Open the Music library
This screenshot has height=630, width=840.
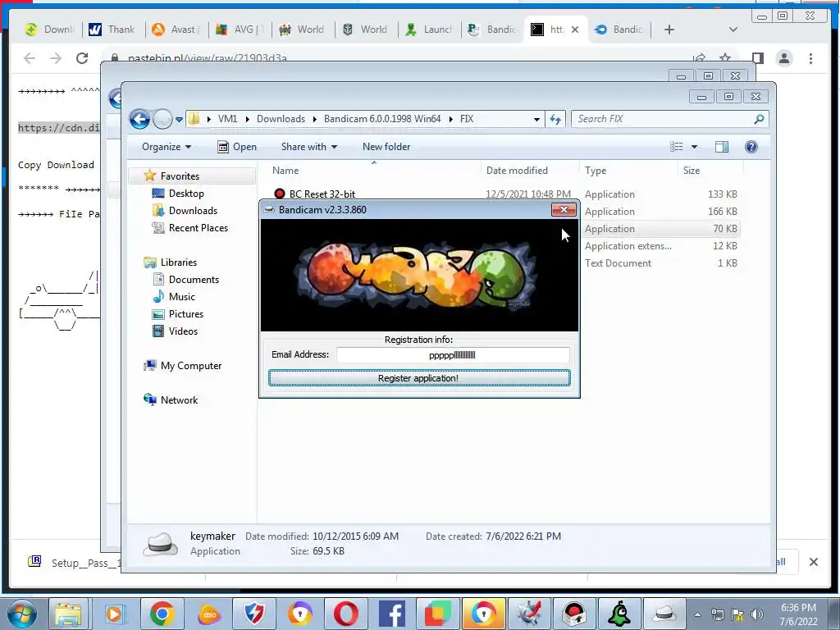point(181,297)
